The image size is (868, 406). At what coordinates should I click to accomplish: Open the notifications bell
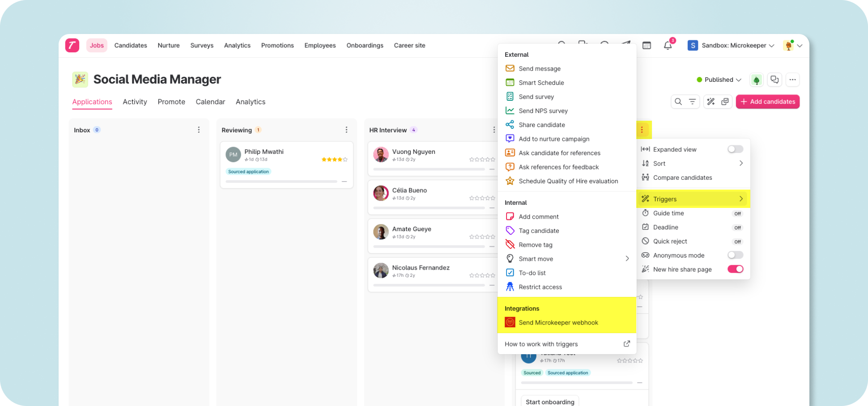click(x=668, y=45)
